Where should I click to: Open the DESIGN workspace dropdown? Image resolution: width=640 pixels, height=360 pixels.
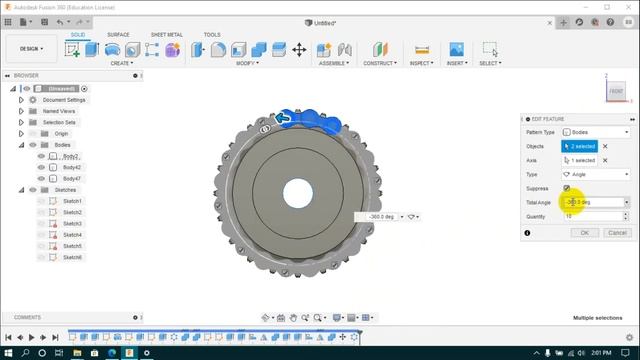pos(31,49)
